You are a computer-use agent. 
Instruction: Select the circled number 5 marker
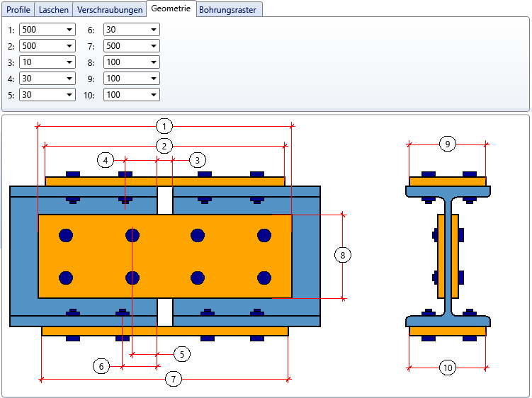(x=181, y=353)
